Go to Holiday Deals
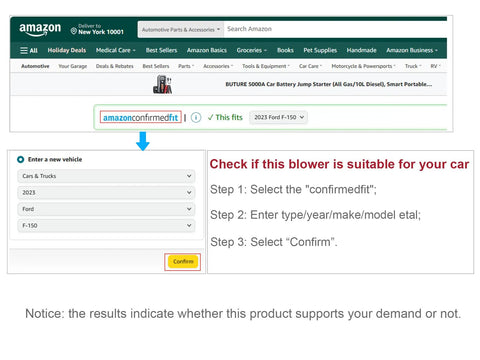Image resolution: width=480 pixels, height=360 pixels. coord(67,50)
